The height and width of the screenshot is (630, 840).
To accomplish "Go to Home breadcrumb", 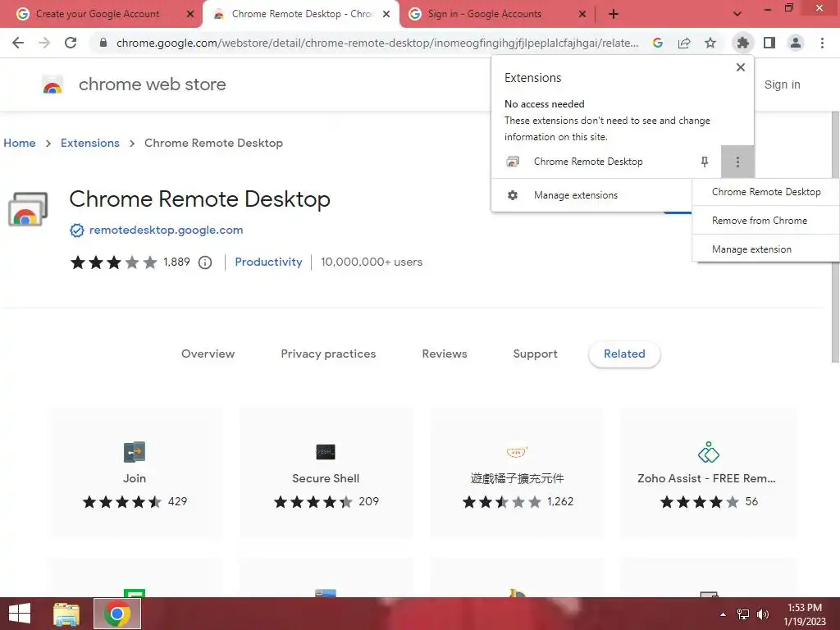I will coord(20,143).
